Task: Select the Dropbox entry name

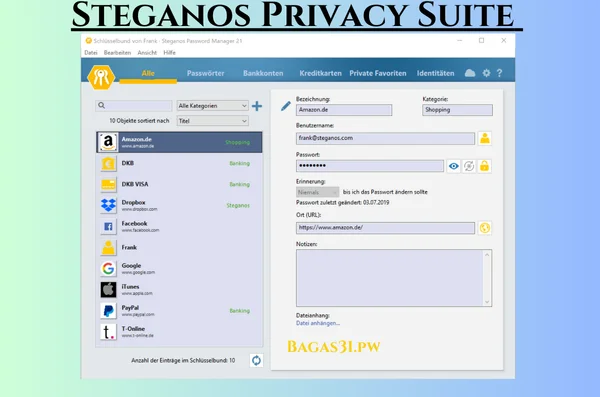Action: [134, 202]
